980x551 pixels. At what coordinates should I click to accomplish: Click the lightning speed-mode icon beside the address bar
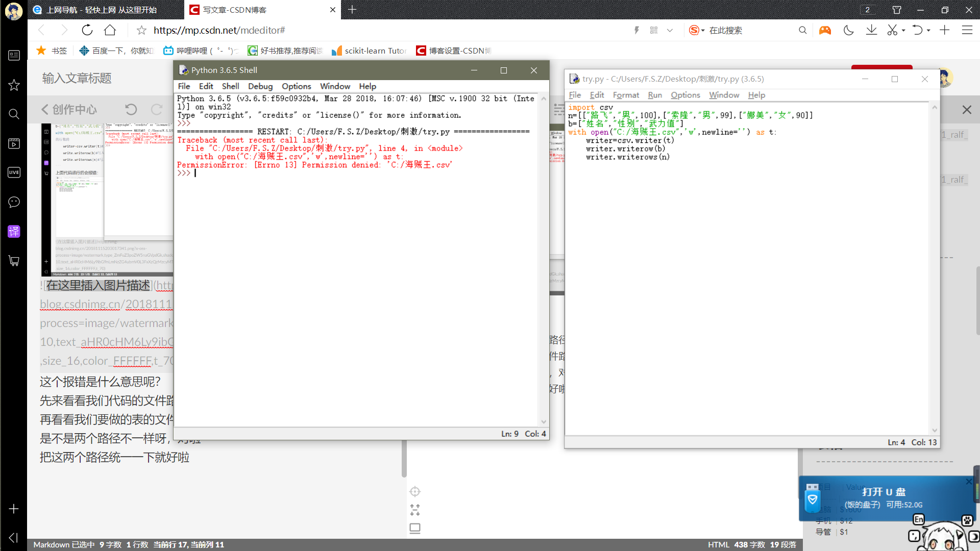pyautogui.click(x=636, y=30)
